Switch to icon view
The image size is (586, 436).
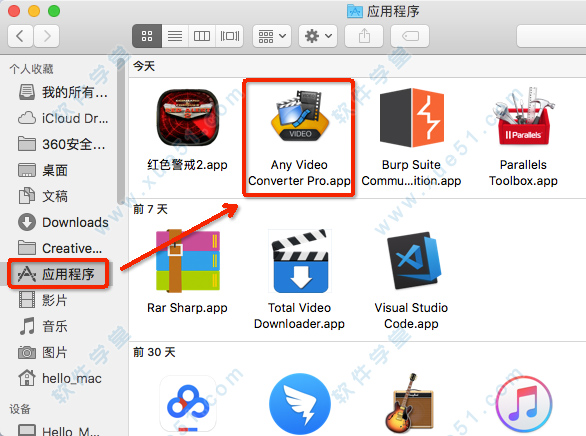pos(147,36)
